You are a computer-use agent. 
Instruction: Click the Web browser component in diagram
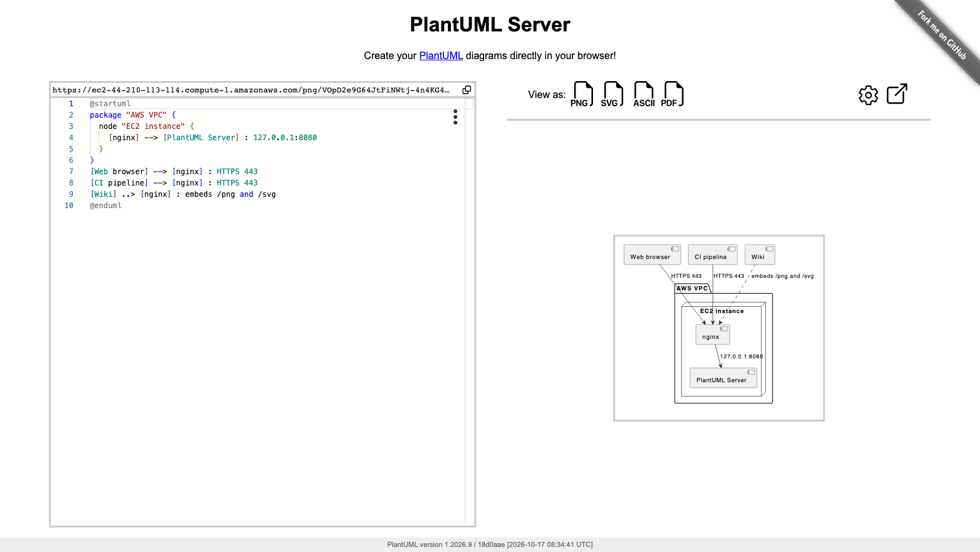coord(653,255)
